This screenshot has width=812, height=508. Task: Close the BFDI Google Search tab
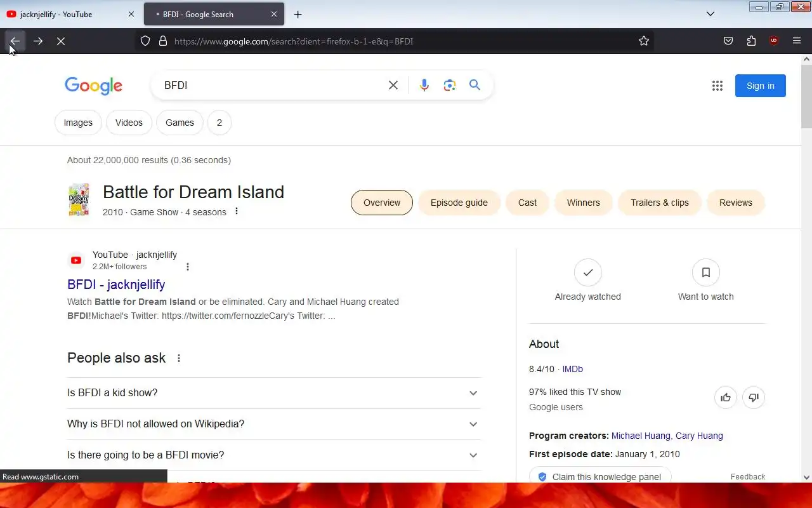(274, 14)
